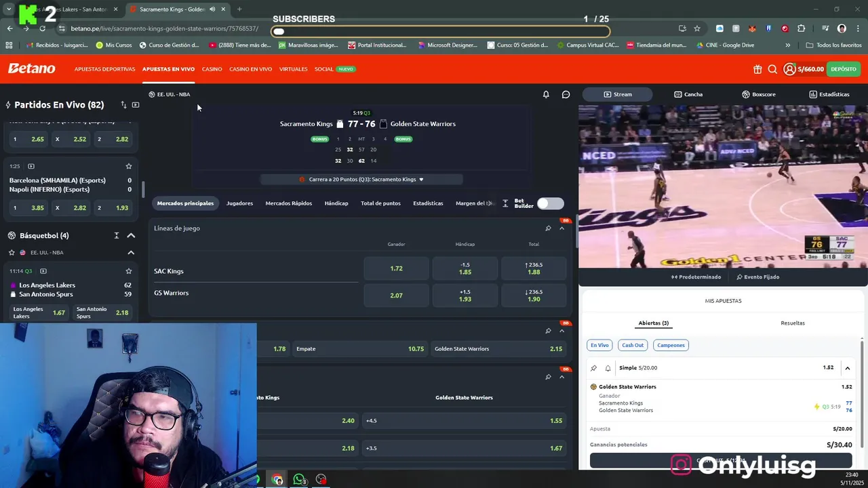Image resolution: width=868 pixels, height=488 pixels.
Task: Pin the open Golden State Warriors bet
Action: pos(593,368)
